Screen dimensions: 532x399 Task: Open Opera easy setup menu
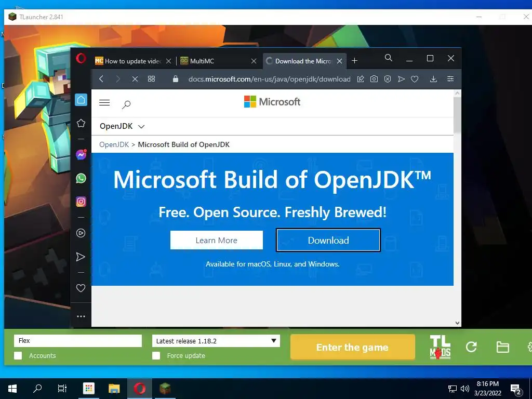click(x=450, y=79)
